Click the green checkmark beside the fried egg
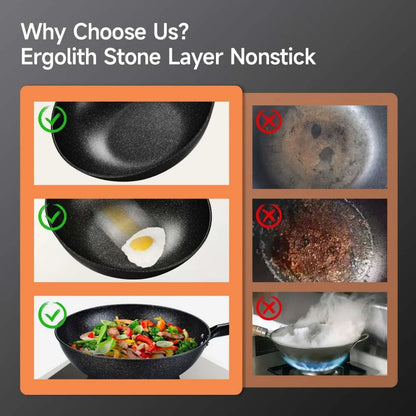 point(53,217)
